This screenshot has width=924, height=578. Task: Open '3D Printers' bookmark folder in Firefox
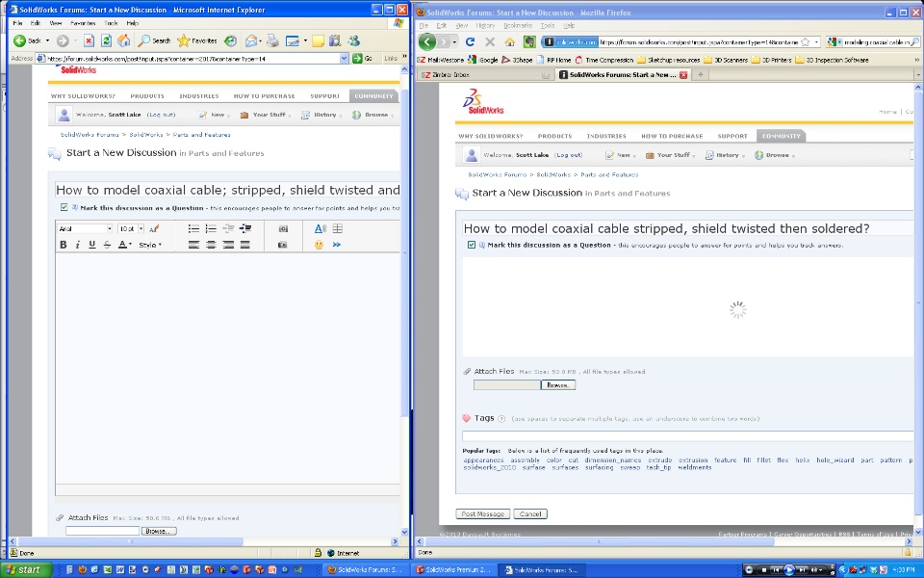[771, 60]
